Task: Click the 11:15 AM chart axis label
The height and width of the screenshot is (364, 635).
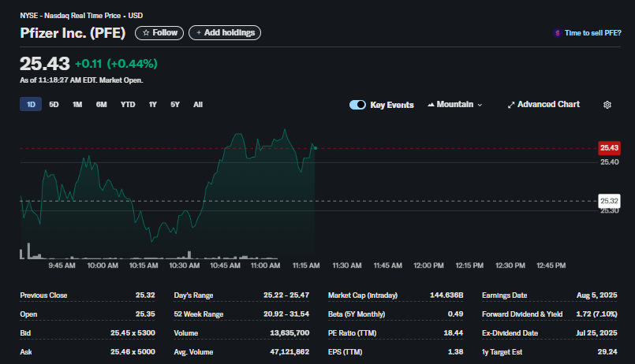Action: coord(306,266)
